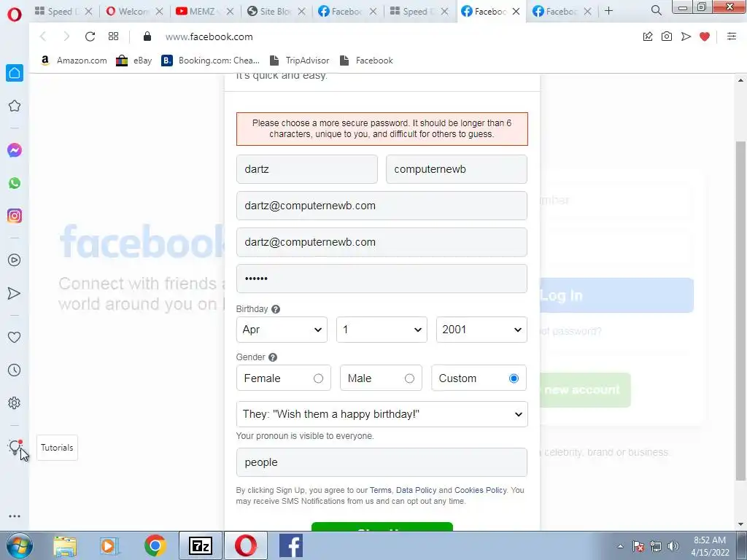Switch to the MEMZ YouTube tab

coord(205,11)
